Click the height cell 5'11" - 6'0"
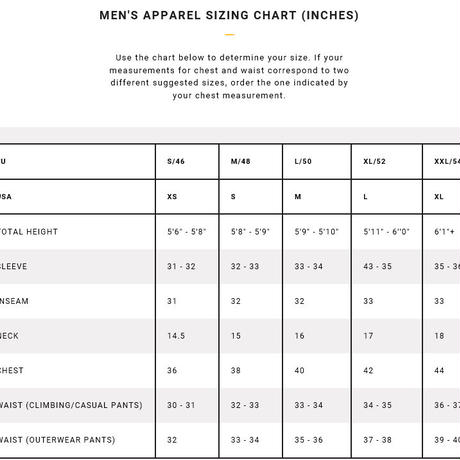The image size is (460, 460). (386, 232)
